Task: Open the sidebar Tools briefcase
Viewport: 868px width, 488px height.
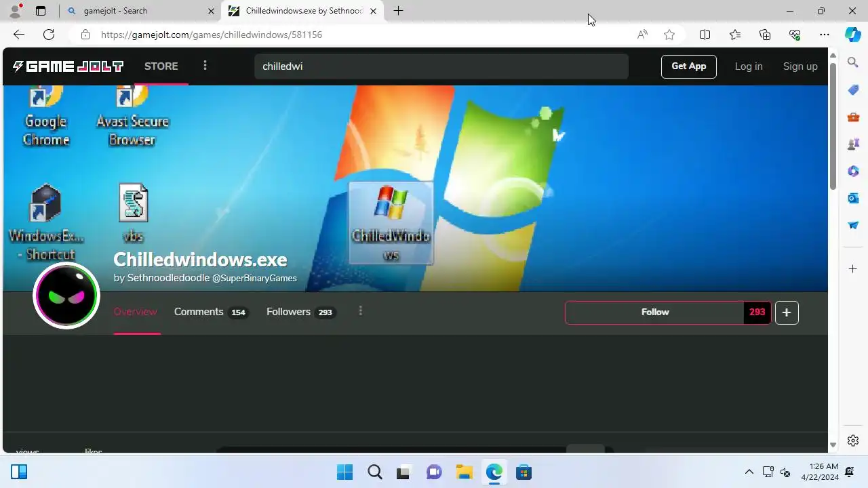Action: 853,117
